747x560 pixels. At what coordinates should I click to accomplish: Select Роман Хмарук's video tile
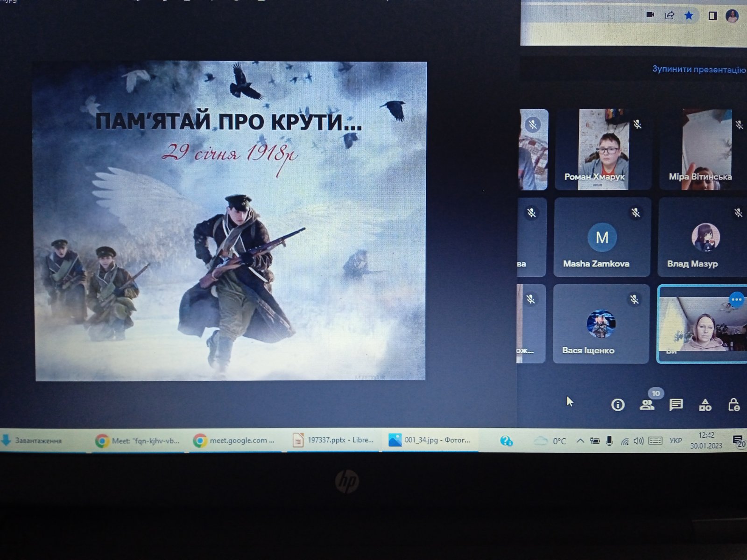[603, 149]
